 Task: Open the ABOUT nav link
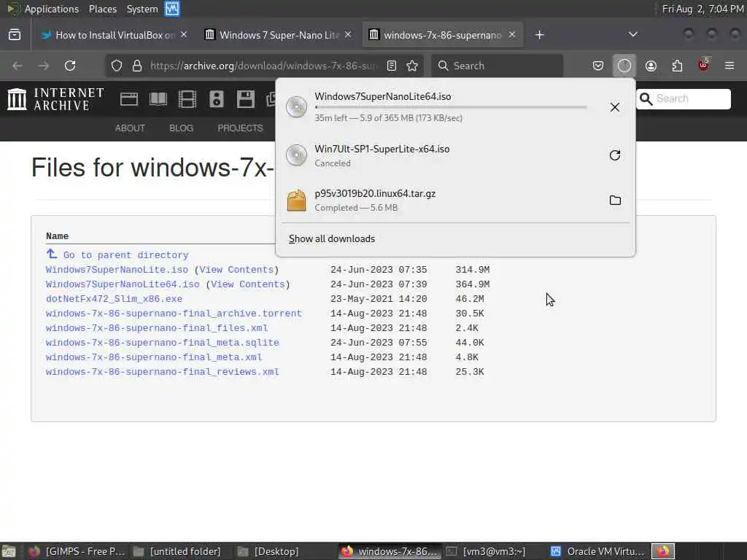tap(130, 128)
